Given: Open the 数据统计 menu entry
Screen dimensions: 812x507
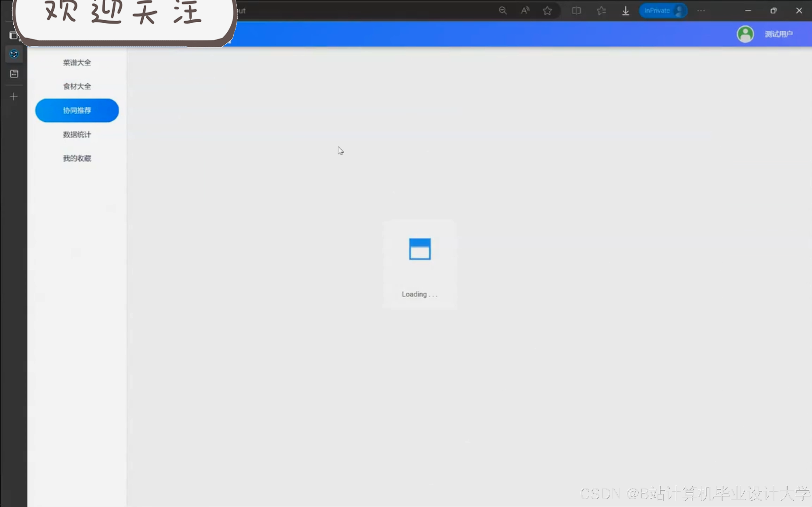Looking at the screenshot, I should coord(77,134).
